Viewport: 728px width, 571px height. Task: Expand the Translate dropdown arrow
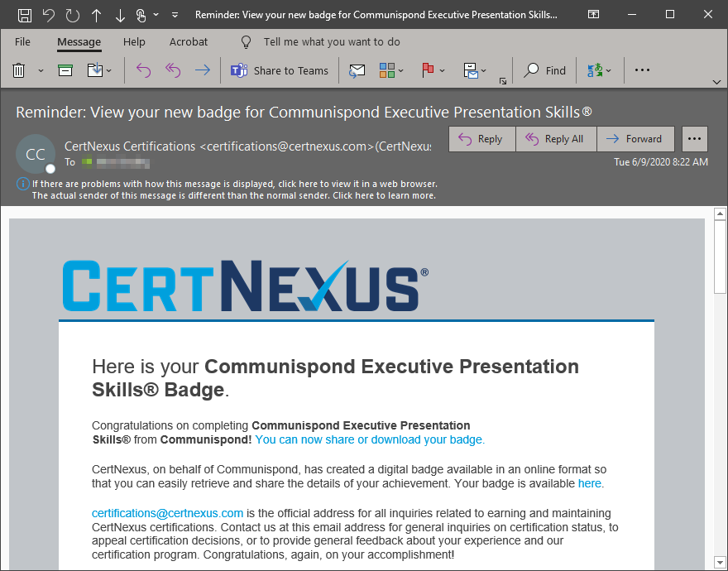coord(608,70)
